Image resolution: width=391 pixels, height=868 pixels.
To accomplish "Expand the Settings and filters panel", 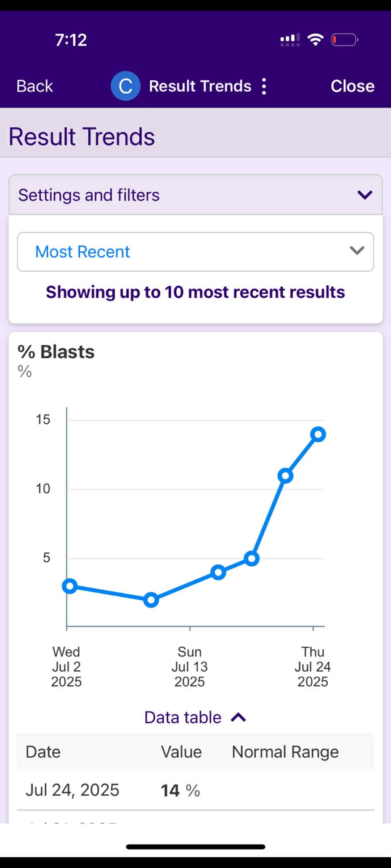I will tap(195, 195).
